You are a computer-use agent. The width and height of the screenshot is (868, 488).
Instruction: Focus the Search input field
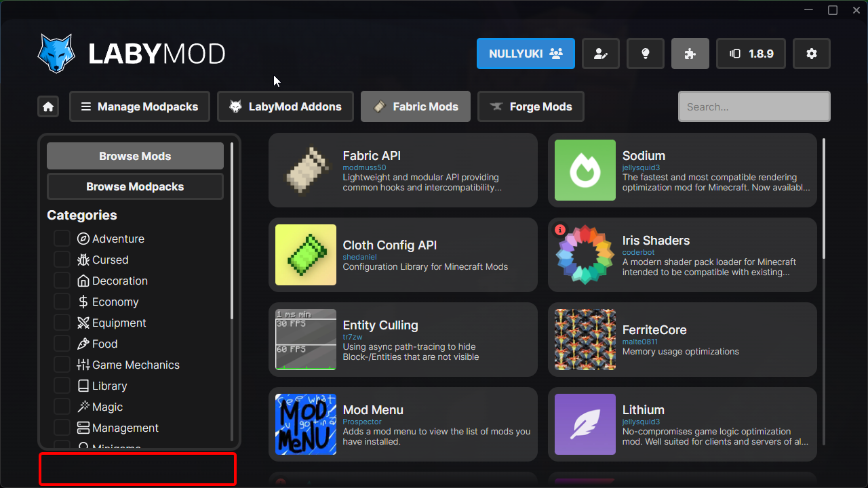(x=754, y=107)
